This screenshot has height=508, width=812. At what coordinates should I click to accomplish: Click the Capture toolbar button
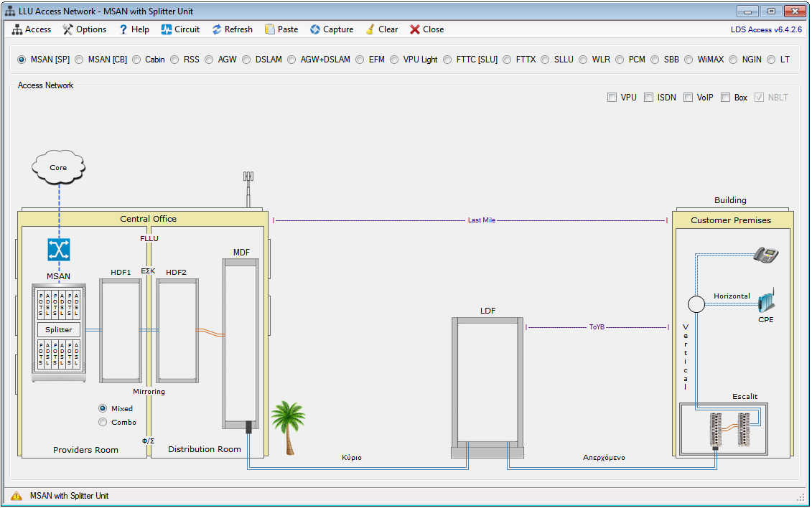332,29
